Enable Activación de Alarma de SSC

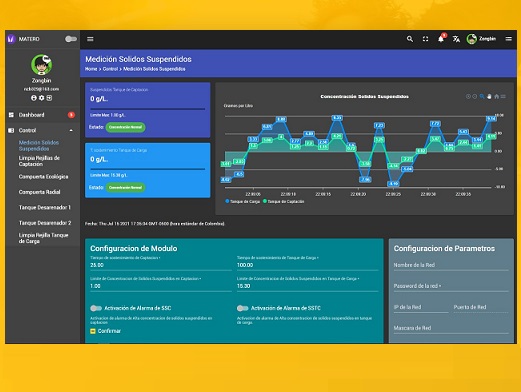96,308
